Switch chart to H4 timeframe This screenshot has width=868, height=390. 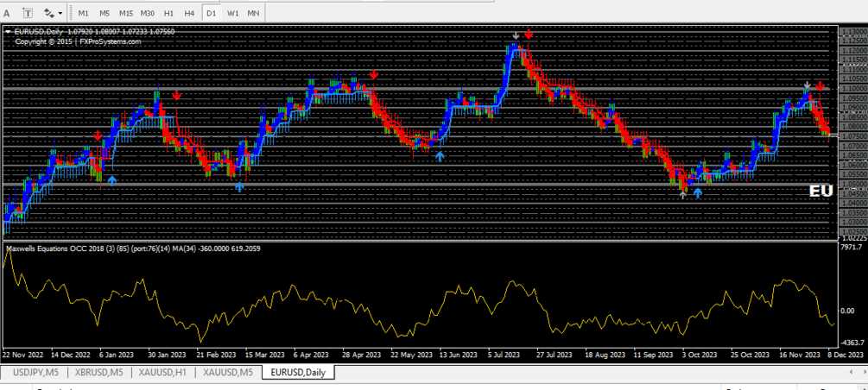click(189, 12)
